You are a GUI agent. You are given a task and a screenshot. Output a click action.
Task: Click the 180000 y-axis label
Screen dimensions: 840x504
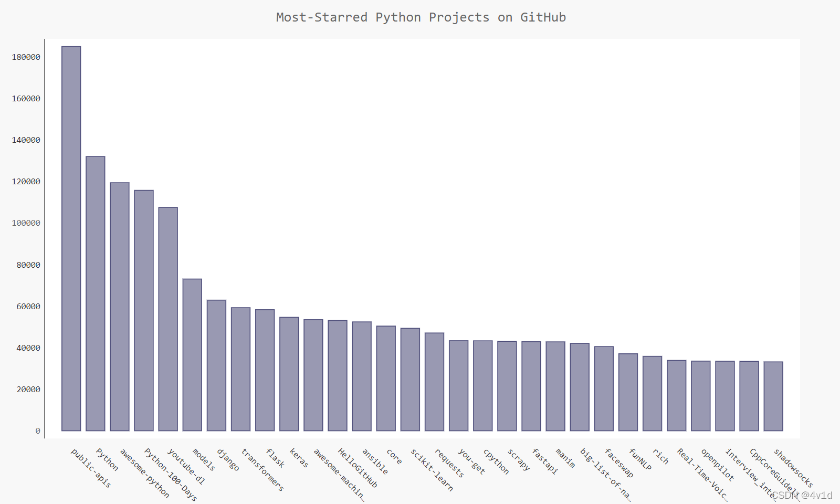click(26, 57)
